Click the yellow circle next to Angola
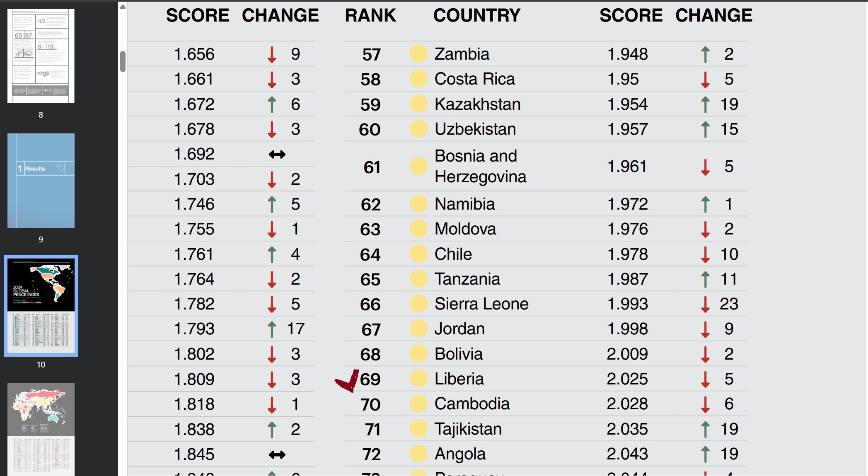Viewport: 868px width, 476px height. click(418, 454)
